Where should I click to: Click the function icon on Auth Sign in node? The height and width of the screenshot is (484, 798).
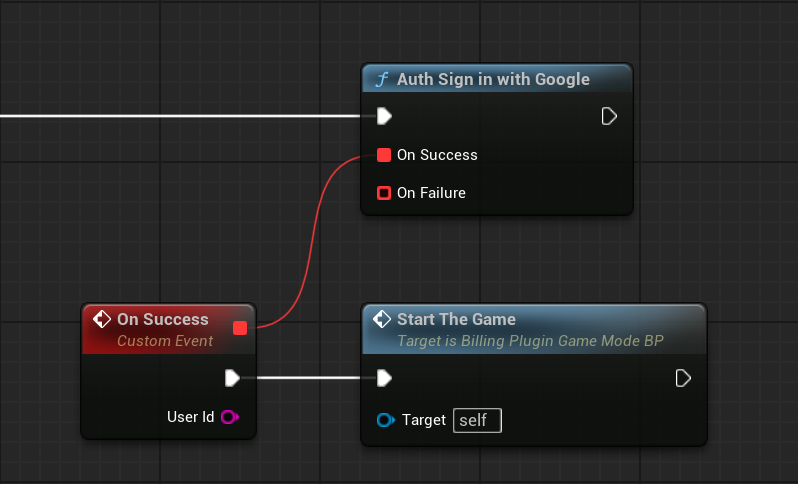[381, 79]
